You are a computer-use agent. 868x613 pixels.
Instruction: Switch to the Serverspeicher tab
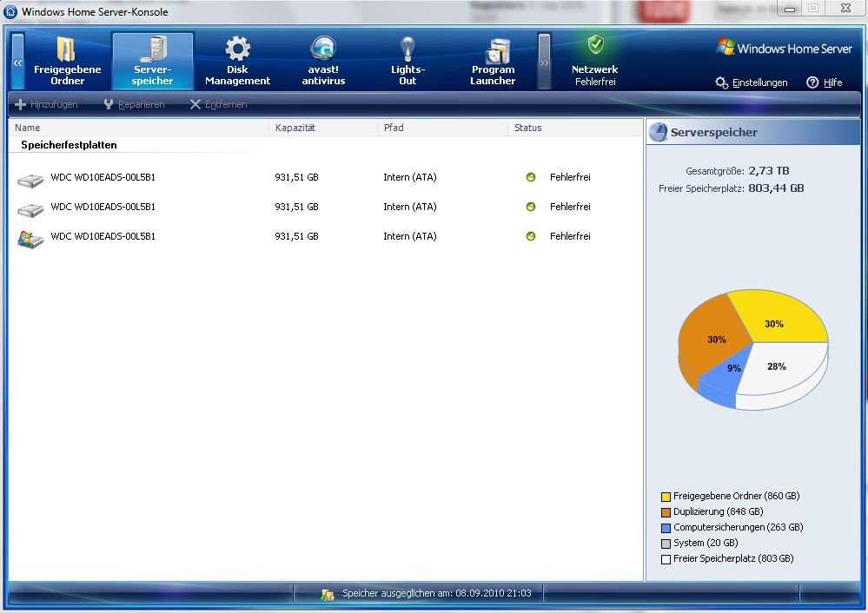152,61
